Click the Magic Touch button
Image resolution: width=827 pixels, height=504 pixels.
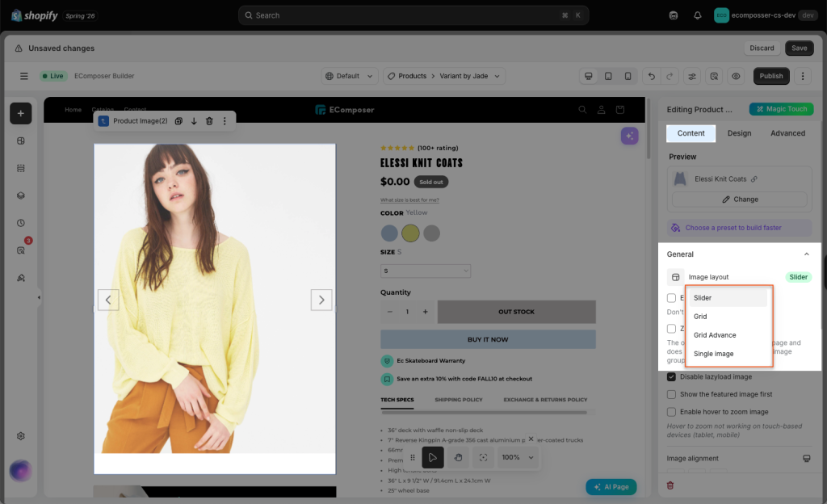click(x=781, y=109)
